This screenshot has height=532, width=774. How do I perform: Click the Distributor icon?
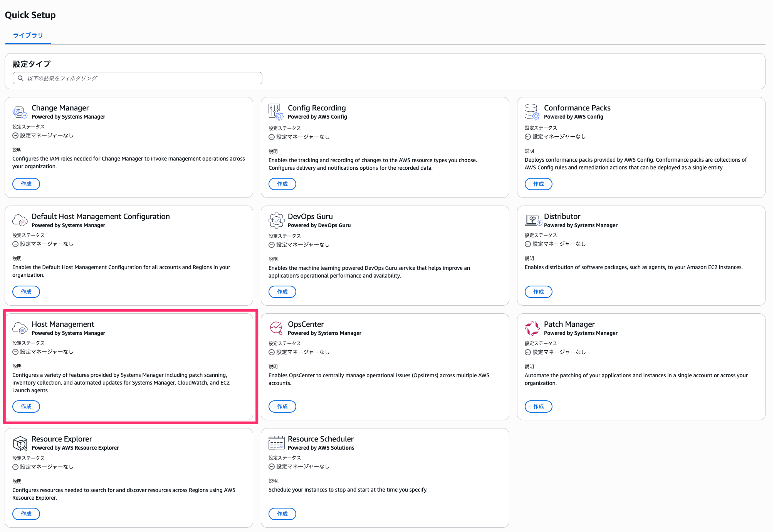534,220
